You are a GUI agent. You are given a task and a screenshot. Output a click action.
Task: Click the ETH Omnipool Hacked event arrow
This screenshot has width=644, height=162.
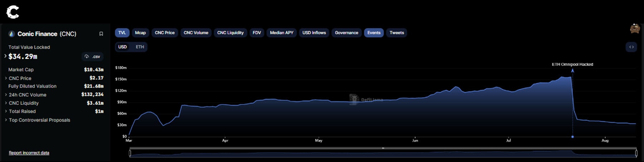572,71
